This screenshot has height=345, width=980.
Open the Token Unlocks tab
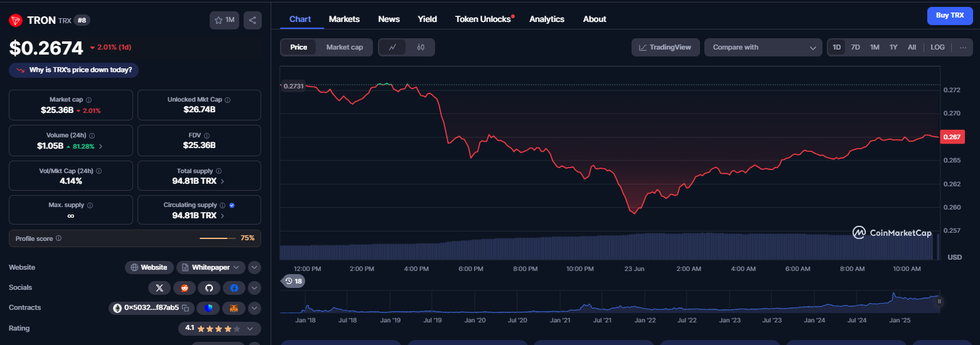pyautogui.click(x=483, y=19)
